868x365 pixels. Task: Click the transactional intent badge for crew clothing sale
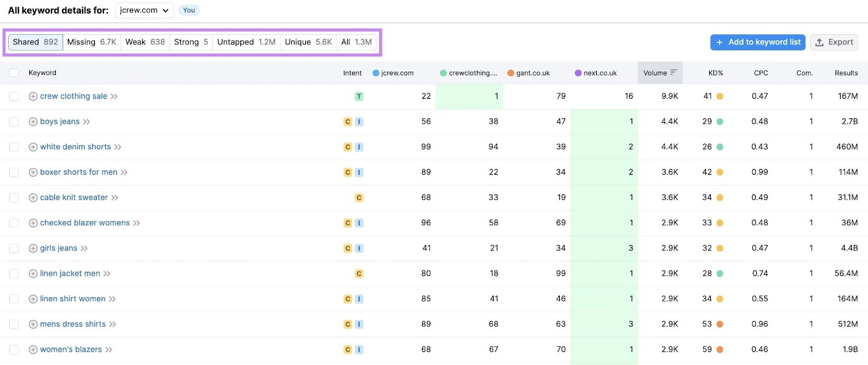[x=359, y=97]
